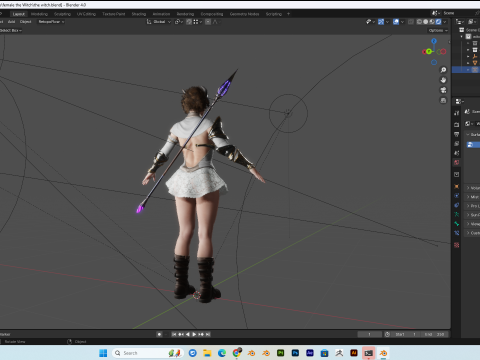
Task: Open the orange Object properties tab
Action: 457,186
